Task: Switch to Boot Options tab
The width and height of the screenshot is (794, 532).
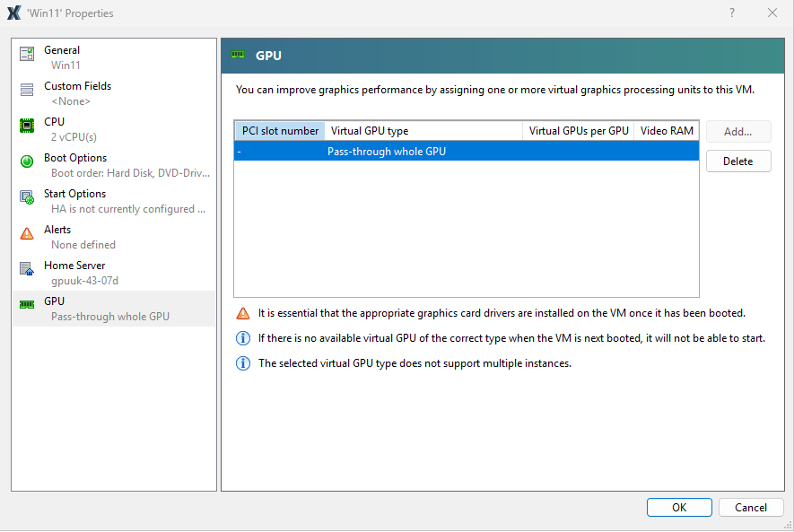Action: pos(114,165)
